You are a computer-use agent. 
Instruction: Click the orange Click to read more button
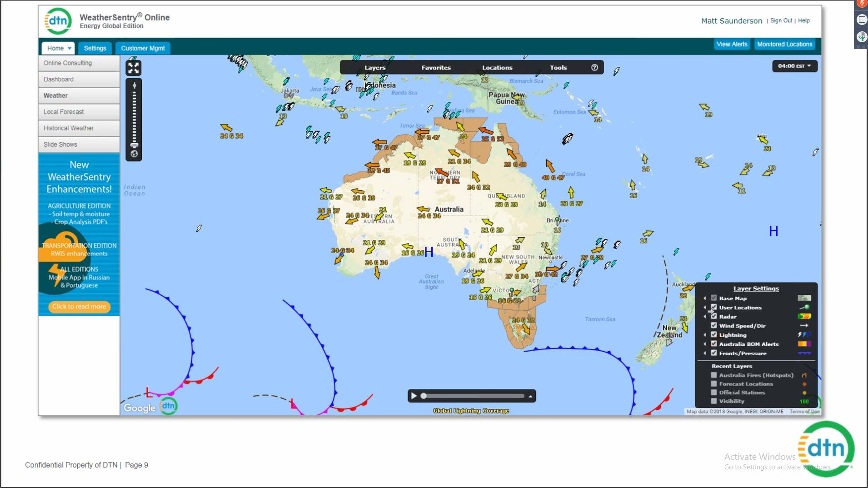79,307
